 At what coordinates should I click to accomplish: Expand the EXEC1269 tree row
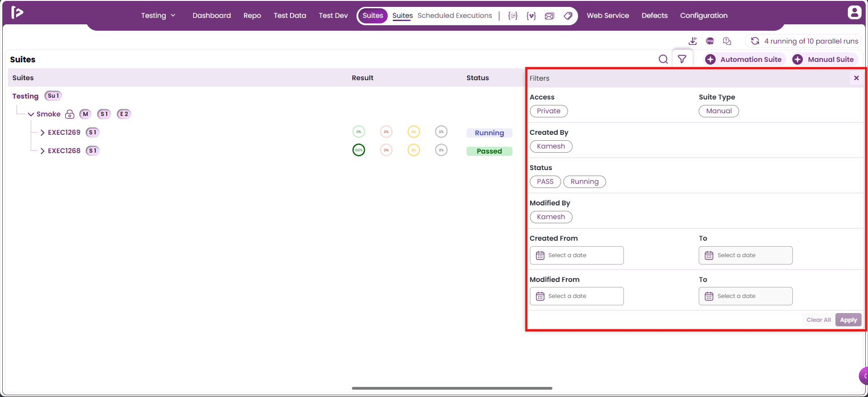[x=42, y=132]
